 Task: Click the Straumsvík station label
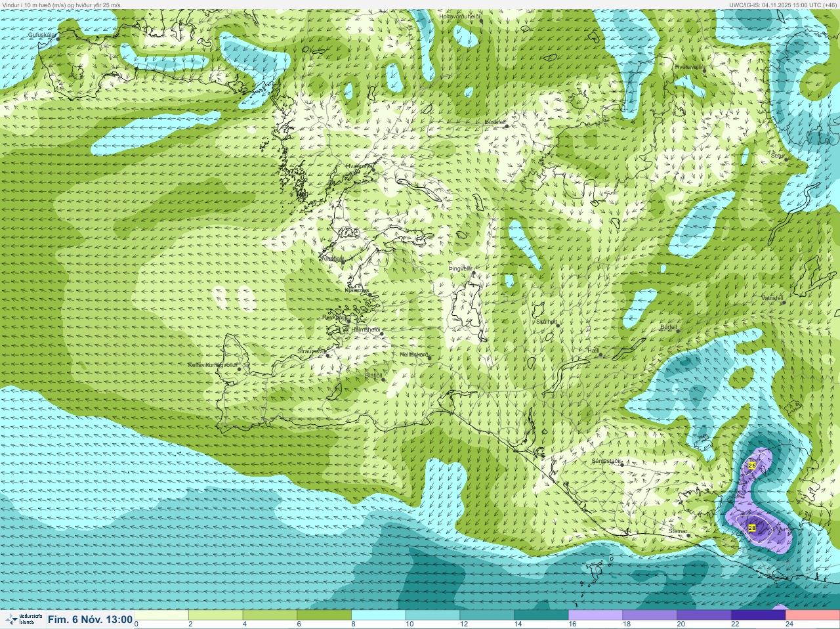click(x=312, y=352)
